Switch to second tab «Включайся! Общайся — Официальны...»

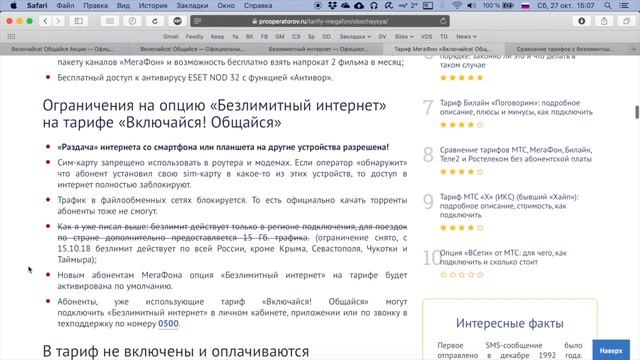[x=192, y=49]
